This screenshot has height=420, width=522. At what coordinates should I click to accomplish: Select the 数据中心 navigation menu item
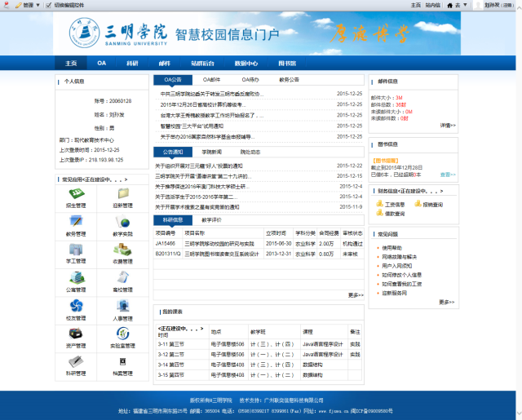tap(246, 63)
